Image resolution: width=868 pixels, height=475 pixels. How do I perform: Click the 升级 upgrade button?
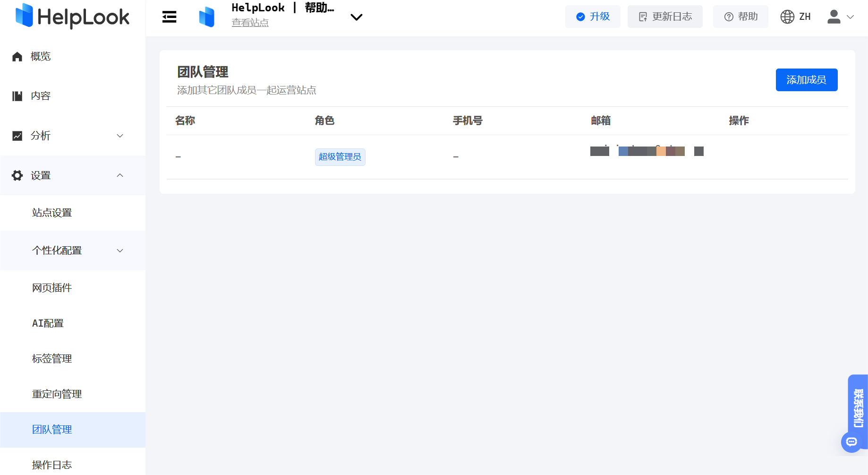(x=593, y=17)
